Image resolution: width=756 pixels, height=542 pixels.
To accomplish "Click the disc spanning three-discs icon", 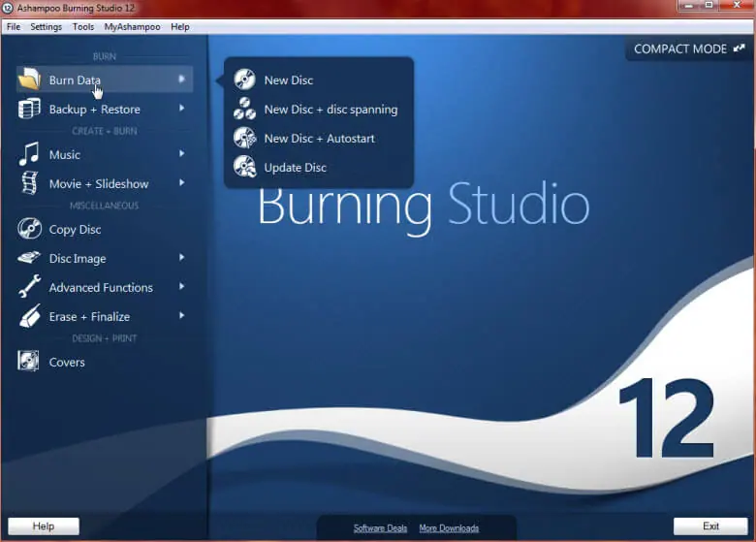I will [x=244, y=109].
